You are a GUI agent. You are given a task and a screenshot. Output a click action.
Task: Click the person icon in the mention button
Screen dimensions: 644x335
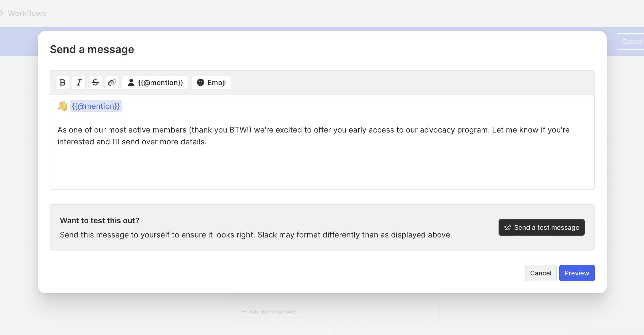click(x=131, y=83)
